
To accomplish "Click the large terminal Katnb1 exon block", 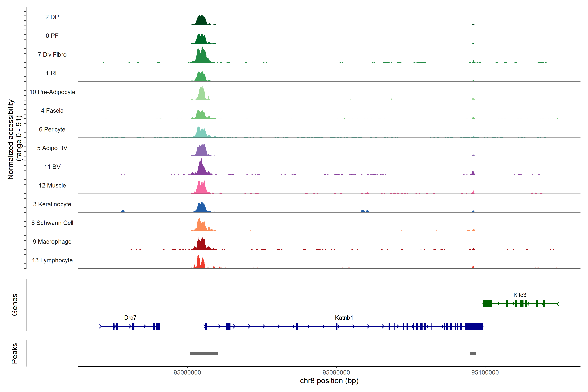I will click(474, 327).
